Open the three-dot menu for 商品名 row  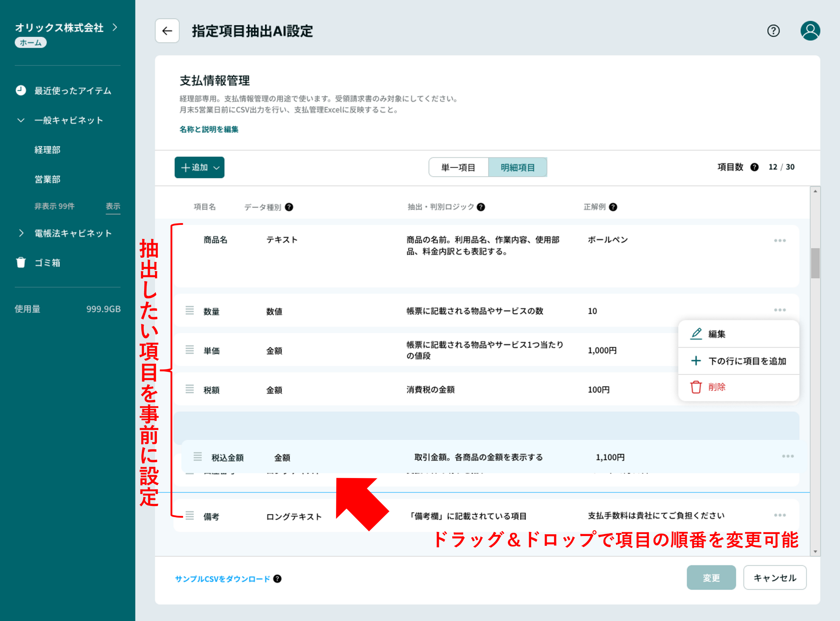tap(779, 241)
